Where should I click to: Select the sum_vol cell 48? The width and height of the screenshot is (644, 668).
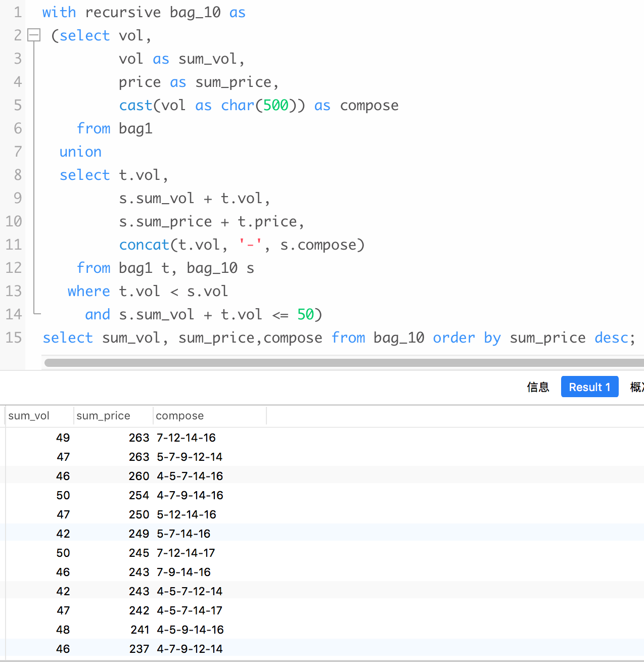click(x=63, y=630)
